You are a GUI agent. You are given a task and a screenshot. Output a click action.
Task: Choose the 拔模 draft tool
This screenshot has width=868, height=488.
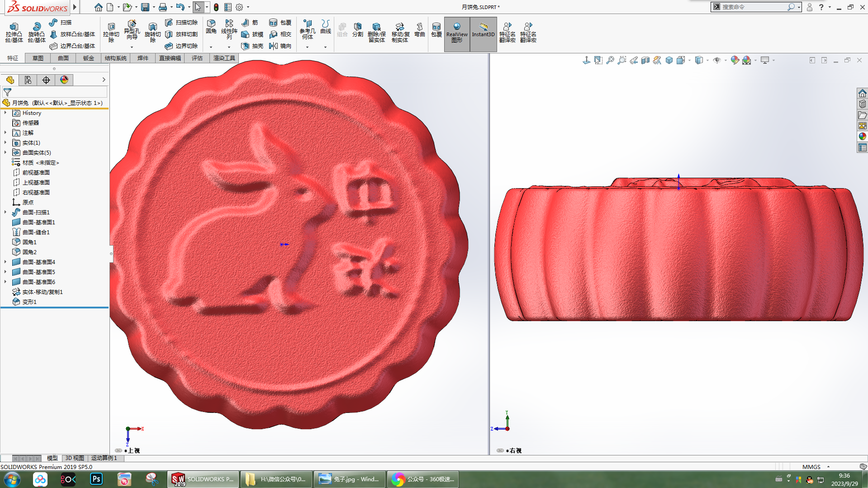[x=252, y=34]
